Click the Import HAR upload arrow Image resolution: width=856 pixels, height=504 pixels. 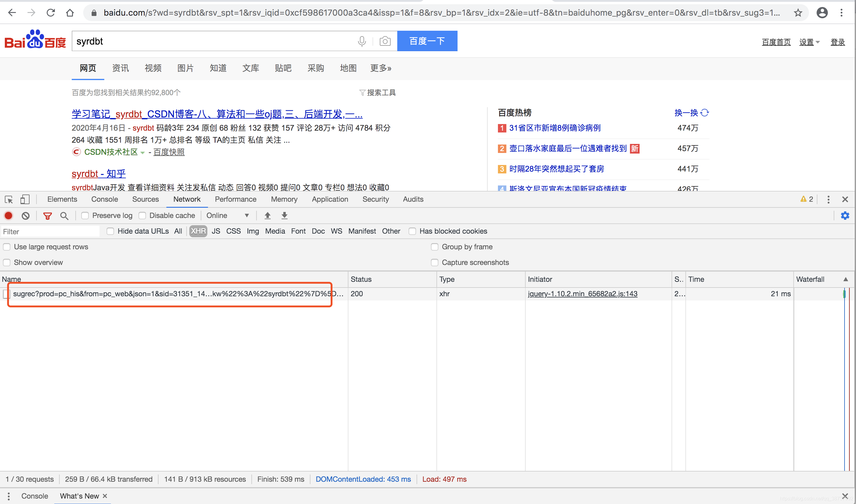[x=268, y=216]
